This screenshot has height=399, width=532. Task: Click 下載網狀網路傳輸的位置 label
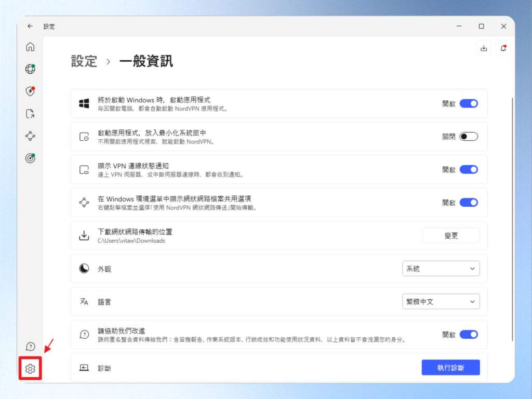click(135, 232)
